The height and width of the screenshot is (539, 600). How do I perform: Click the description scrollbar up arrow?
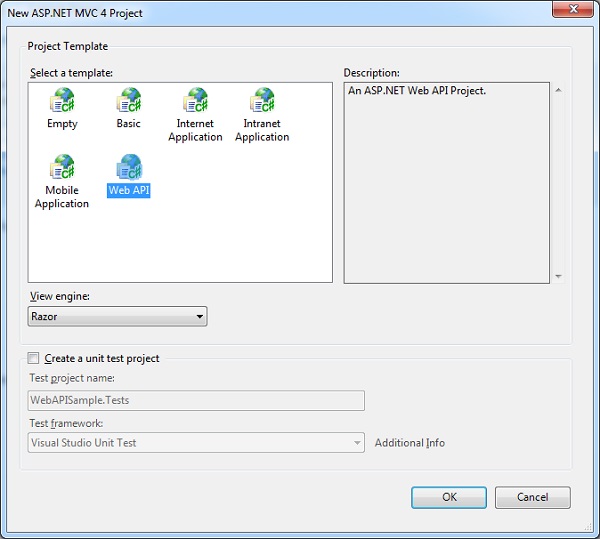(x=558, y=90)
